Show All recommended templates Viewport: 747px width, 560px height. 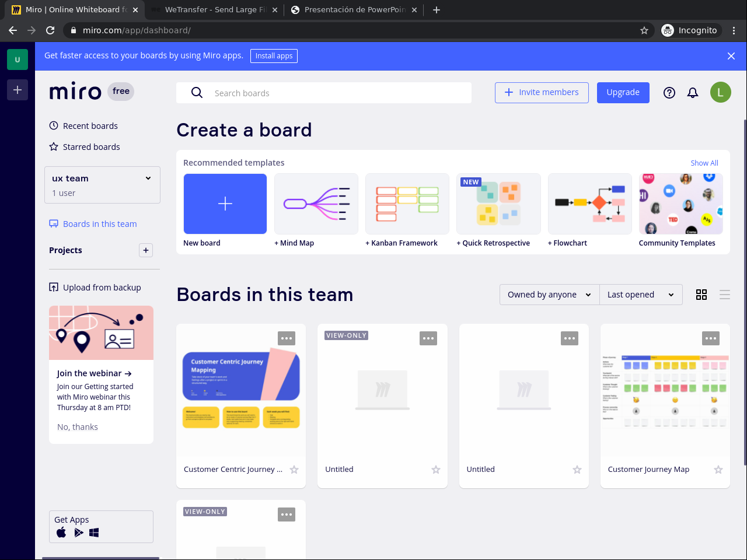[704, 163]
